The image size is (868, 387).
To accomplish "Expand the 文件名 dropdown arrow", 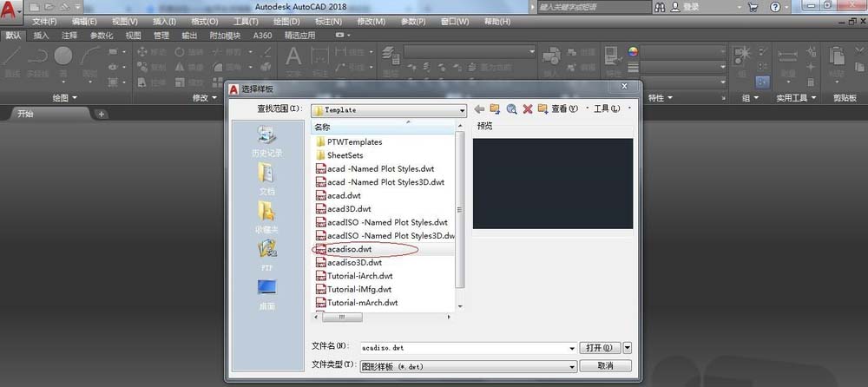I will click(x=572, y=348).
